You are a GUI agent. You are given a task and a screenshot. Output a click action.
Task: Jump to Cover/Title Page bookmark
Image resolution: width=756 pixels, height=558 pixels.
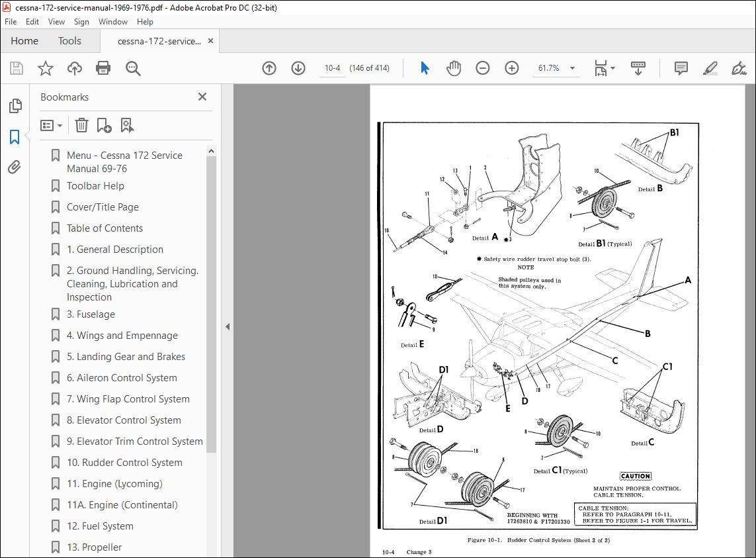tap(103, 207)
